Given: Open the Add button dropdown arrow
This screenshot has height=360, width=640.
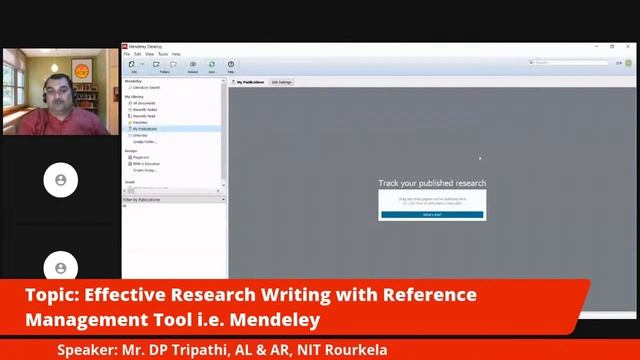Looking at the screenshot, I should click(x=142, y=64).
